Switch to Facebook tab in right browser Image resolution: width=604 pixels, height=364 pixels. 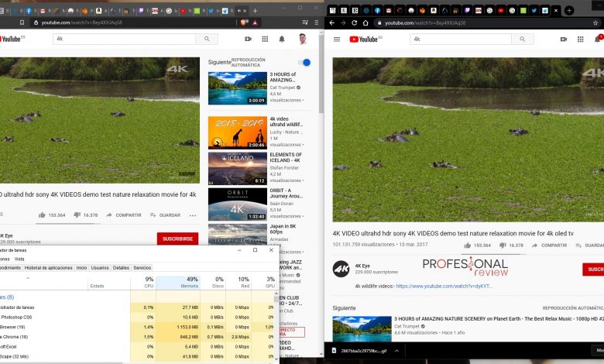pos(378,11)
